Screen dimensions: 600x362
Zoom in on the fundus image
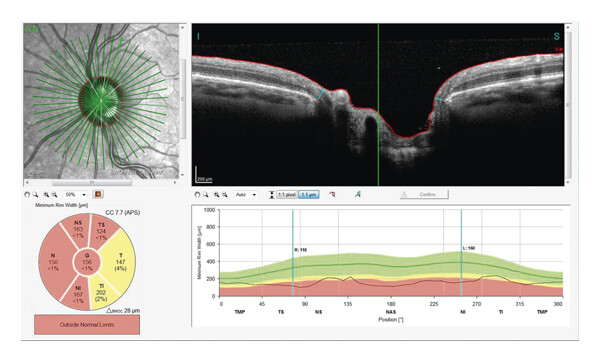pyautogui.click(x=46, y=195)
